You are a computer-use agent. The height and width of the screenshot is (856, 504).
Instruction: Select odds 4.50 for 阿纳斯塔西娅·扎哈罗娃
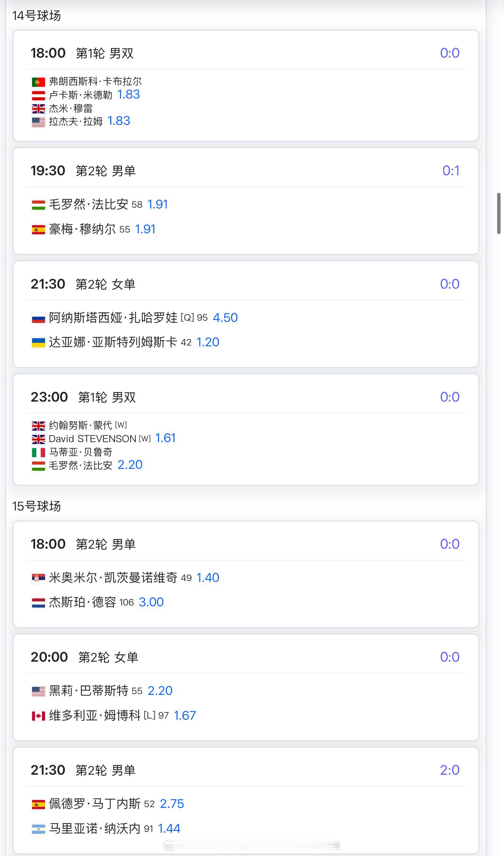coord(225,318)
